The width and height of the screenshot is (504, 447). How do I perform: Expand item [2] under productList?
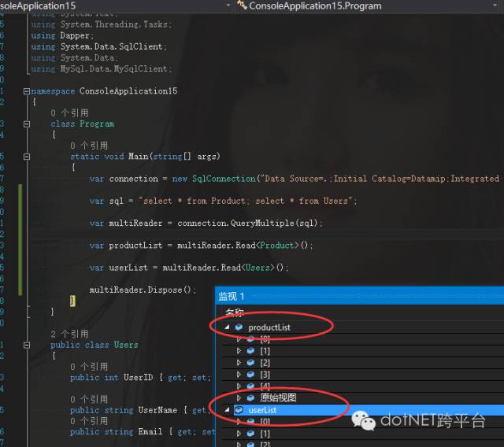239,363
